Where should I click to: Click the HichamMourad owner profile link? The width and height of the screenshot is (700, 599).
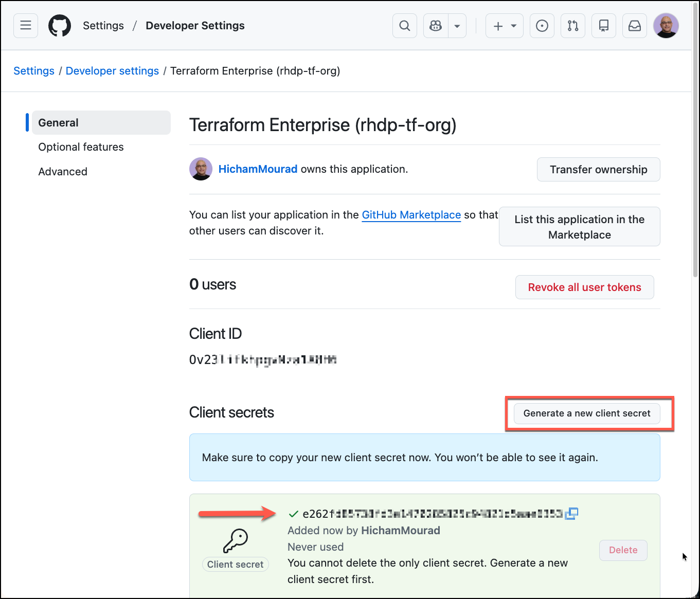(258, 169)
